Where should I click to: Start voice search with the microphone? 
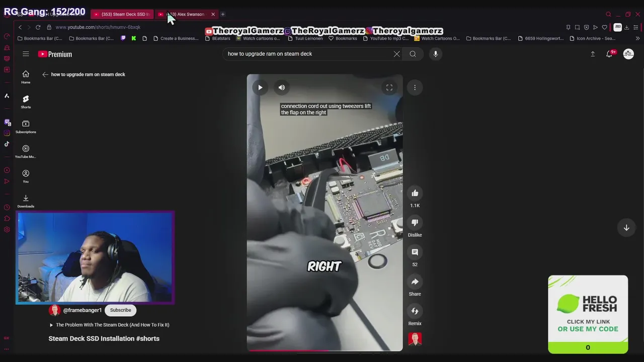tap(436, 54)
